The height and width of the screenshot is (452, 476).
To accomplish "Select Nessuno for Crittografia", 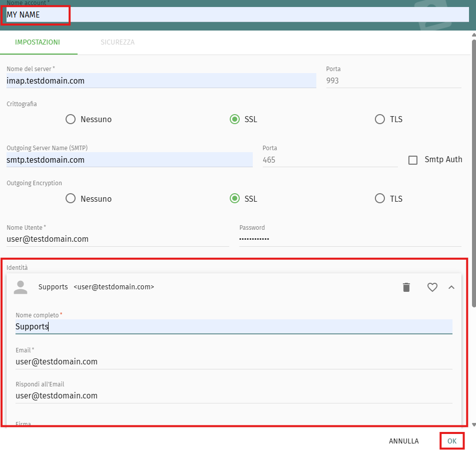I will (71, 120).
